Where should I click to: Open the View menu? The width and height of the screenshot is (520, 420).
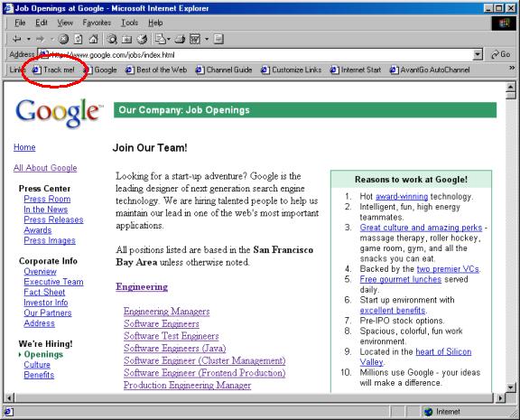pyautogui.click(x=65, y=23)
